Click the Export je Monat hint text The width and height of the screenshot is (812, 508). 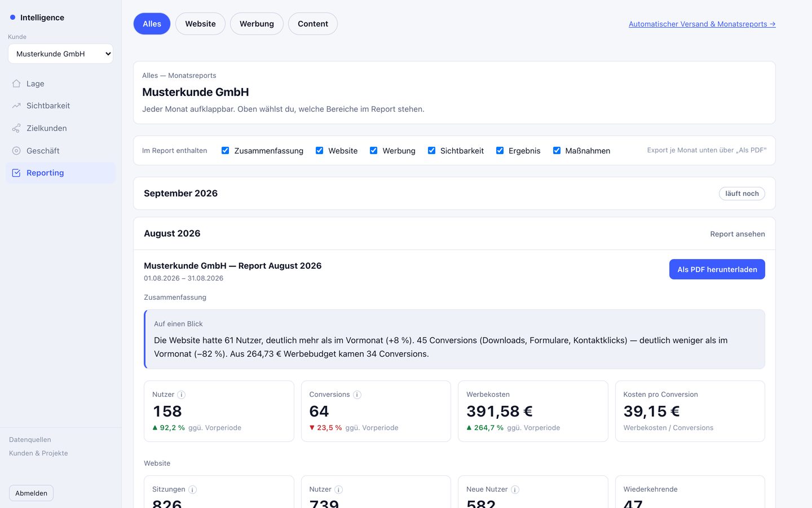coord(707,150)
